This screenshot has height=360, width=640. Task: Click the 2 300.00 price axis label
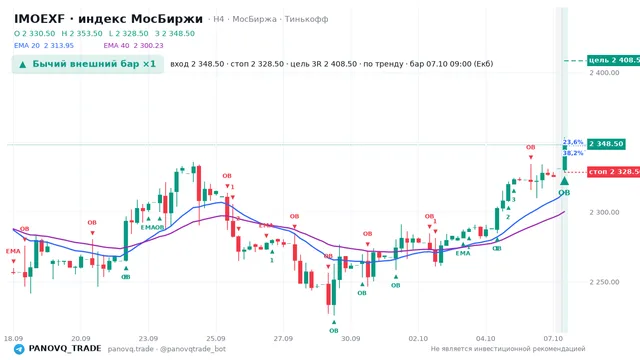coord(604,212)
